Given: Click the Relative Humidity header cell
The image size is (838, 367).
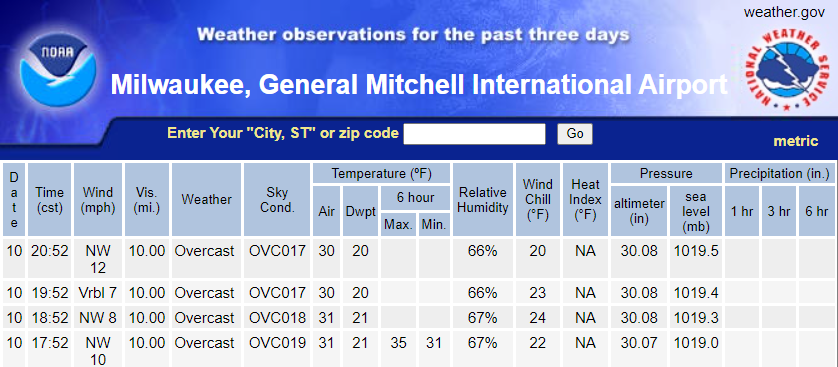Looking at the screenshot, I should (x=483, y=200).
